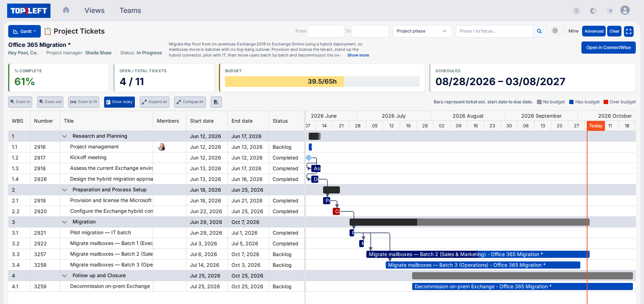Toggle the light/dark theme sun icon
Image resolution: width=644 pixels, height=304 pixels.
[x=610, y=11]
